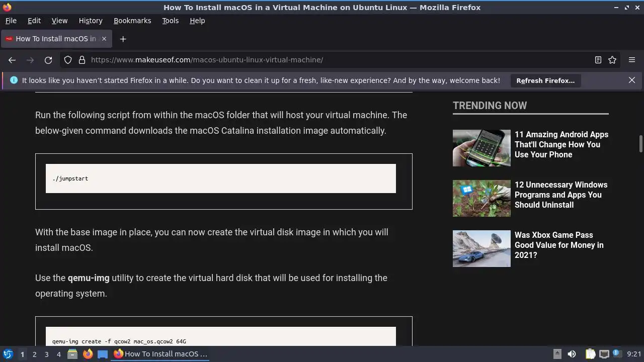The width and height of the screenshot is (644, 362).
Task: Bookmark this page with star icon
Action: click(x=612, y=60)
